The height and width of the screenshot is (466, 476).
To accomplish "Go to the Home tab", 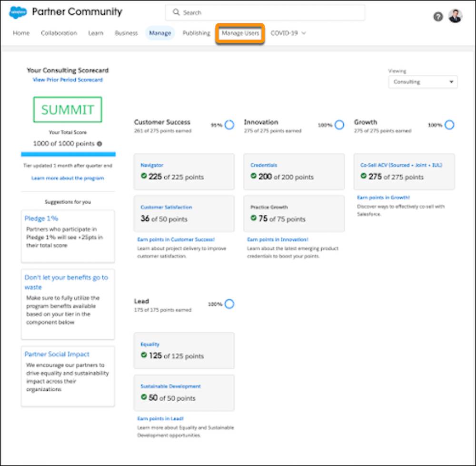I will (21, 33).
